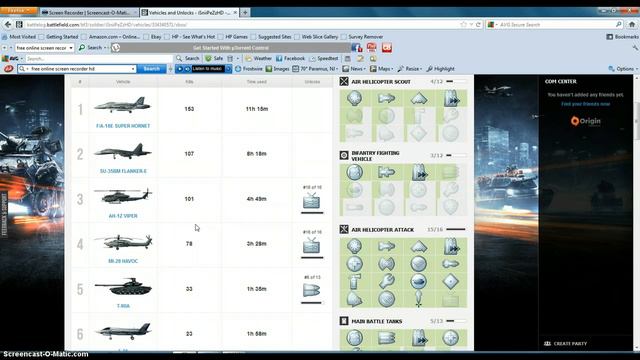This screenshot has width=640, height=360.
Task: Click the tank silhouette circle icon in Air Helicopter Attack
Action: click(x=419, y=281)
